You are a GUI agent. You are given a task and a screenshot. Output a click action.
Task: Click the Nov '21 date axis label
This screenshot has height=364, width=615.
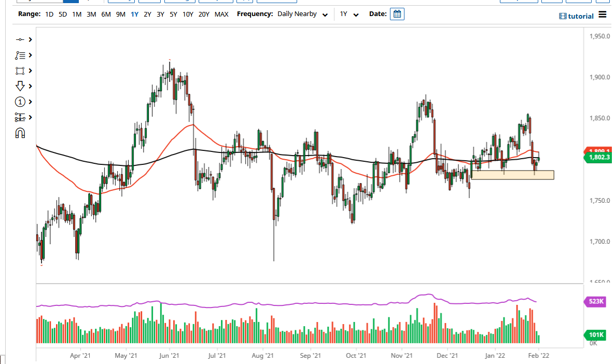pos(402,355)
